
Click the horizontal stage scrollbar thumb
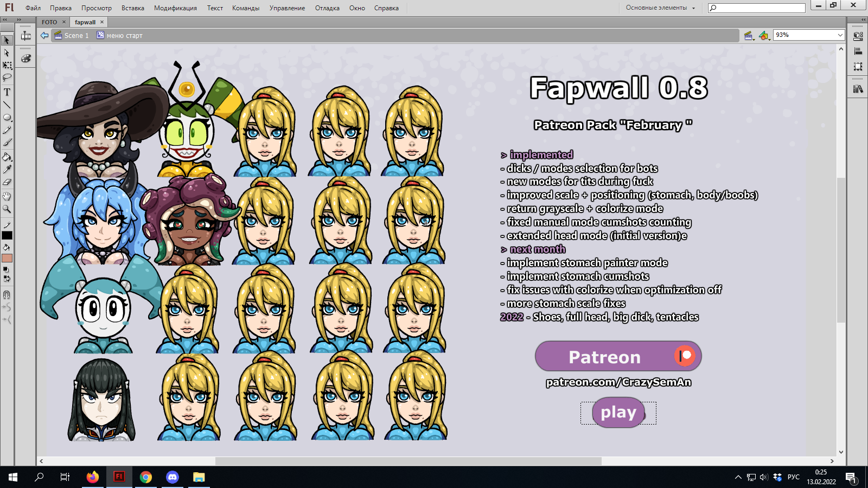(x=409, y=461)
